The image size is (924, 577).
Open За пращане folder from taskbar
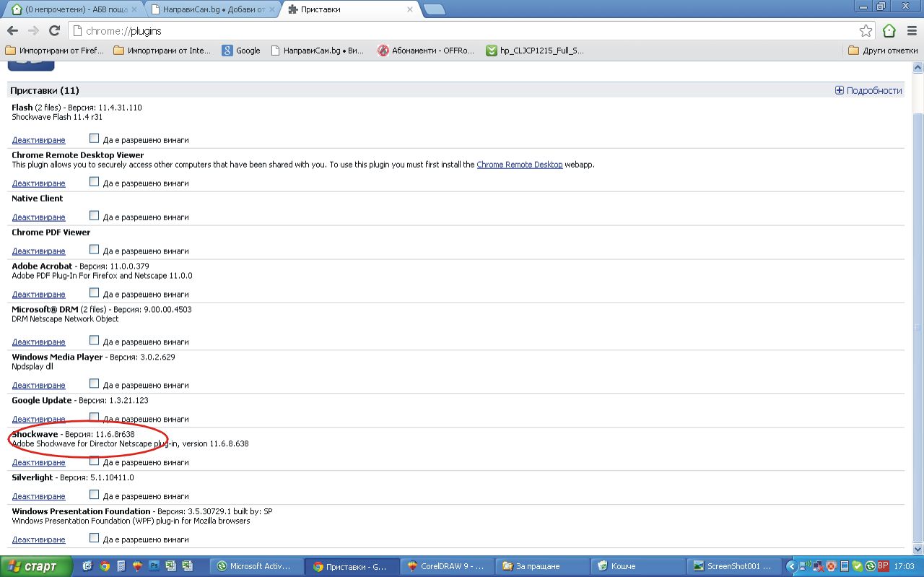[541, 567]
